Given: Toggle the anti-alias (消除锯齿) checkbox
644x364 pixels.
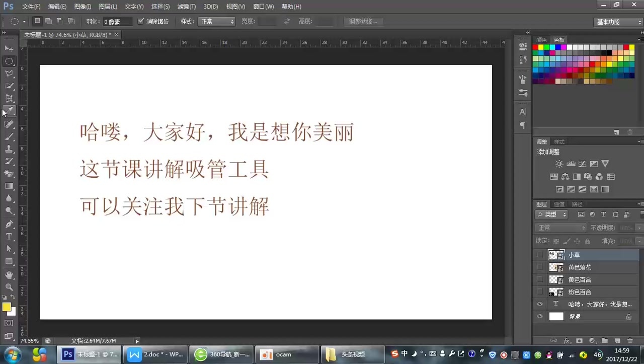Looking at the screenshot, I should pos(141,22).
